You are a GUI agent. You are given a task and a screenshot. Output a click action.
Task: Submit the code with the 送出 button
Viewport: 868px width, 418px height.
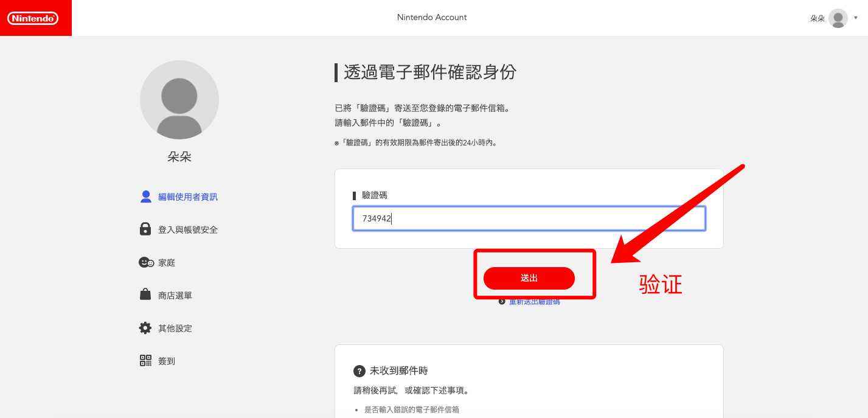point(529,278)
